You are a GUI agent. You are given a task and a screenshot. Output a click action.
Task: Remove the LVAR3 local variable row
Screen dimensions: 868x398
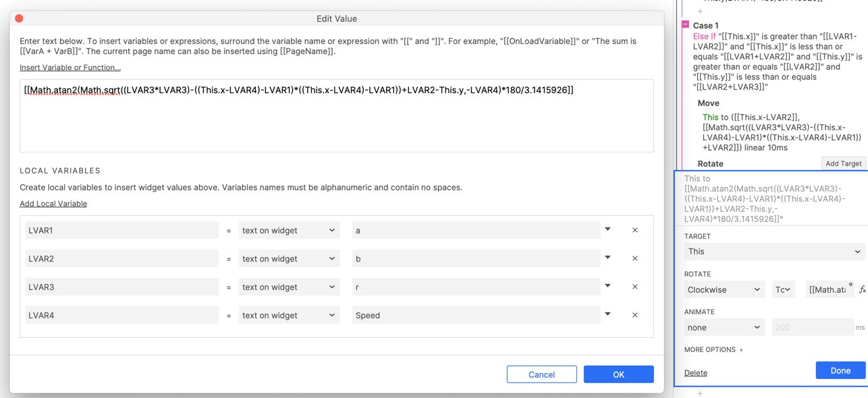634,287
